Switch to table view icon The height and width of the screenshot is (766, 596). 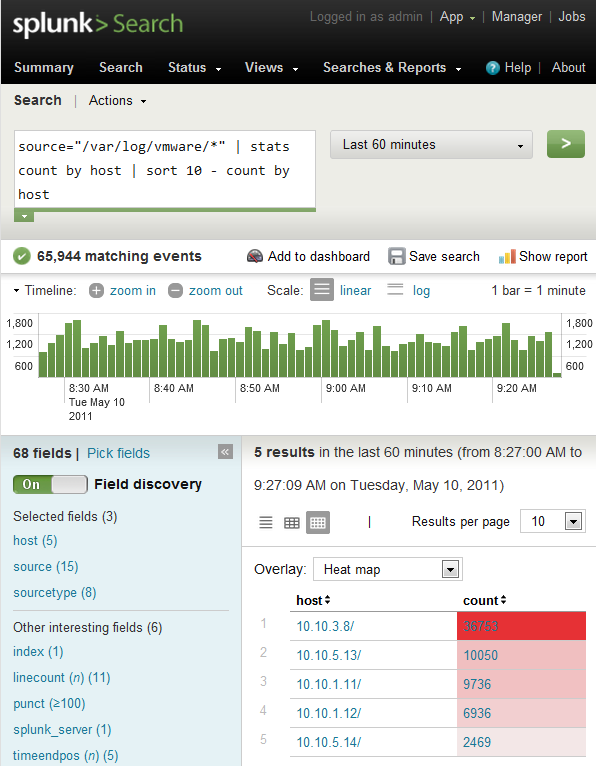pyautogui.click(x=292, y=523)
